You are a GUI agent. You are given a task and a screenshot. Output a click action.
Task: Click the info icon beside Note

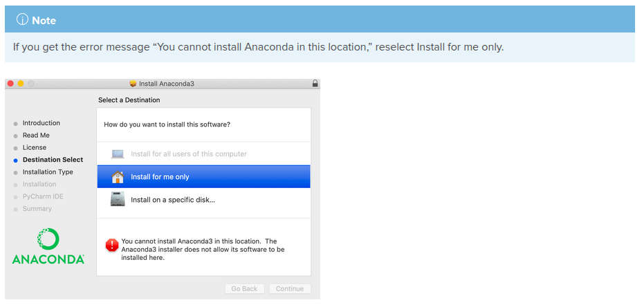pyautogui.click(x=22, y=19)
